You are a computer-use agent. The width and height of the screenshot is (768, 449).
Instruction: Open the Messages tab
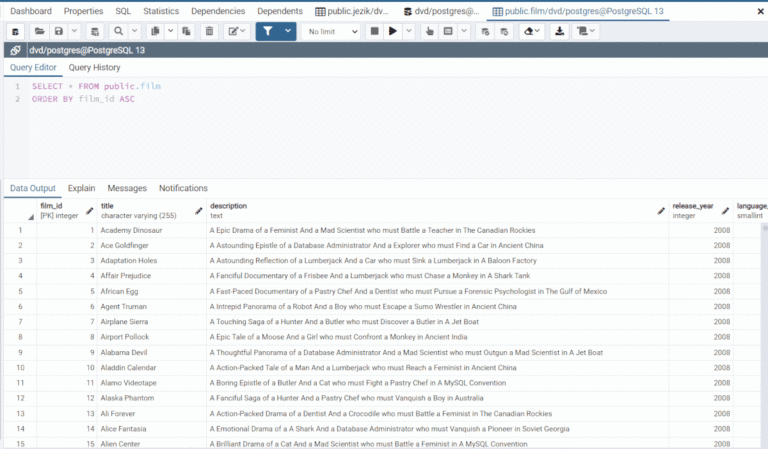[127, 188]
